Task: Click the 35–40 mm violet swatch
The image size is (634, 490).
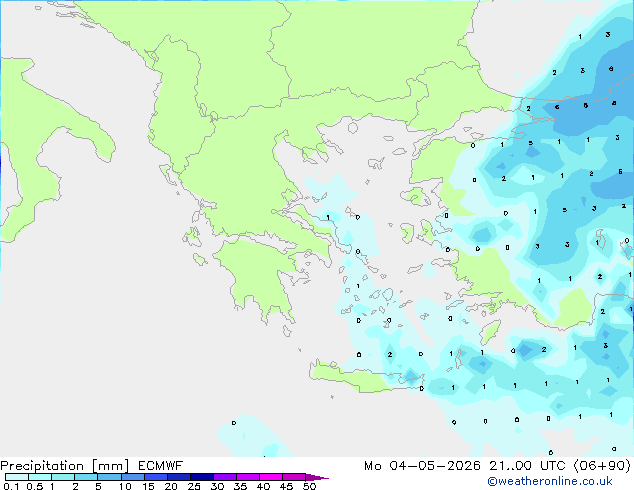Action: click(248, 477)
